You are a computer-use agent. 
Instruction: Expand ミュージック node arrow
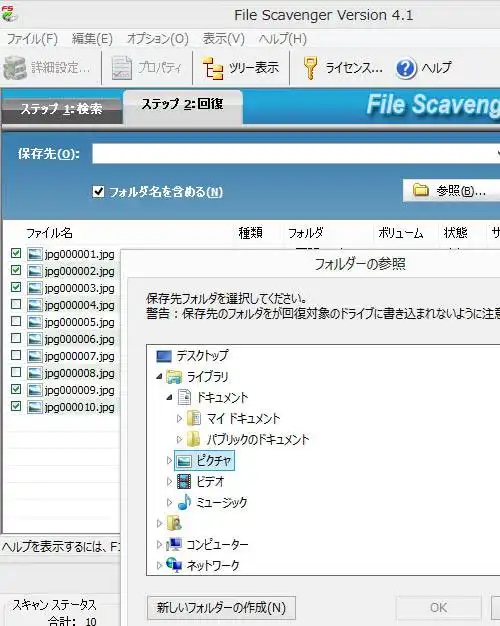click(169, 502)
